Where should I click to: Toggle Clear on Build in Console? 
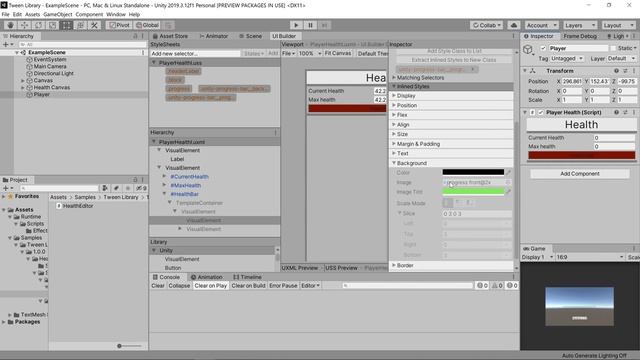[248, 286]
